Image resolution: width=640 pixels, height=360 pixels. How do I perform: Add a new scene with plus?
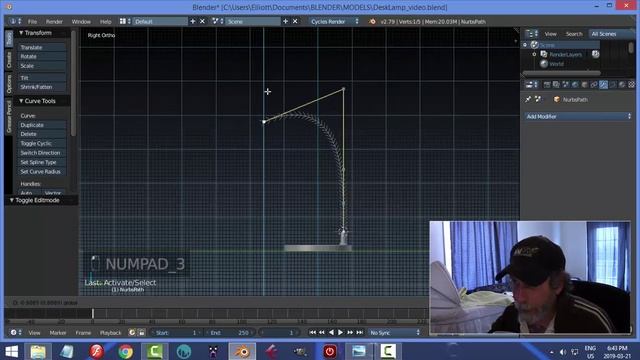click(x=285, y=21)
